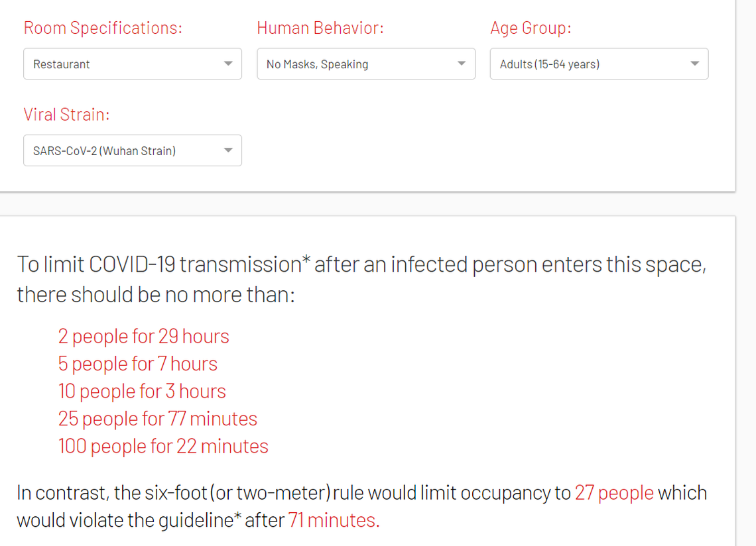Click the 'Age Group:' heading
The height and width of the screenshot is (546, 756).
[x=529, y=27]
